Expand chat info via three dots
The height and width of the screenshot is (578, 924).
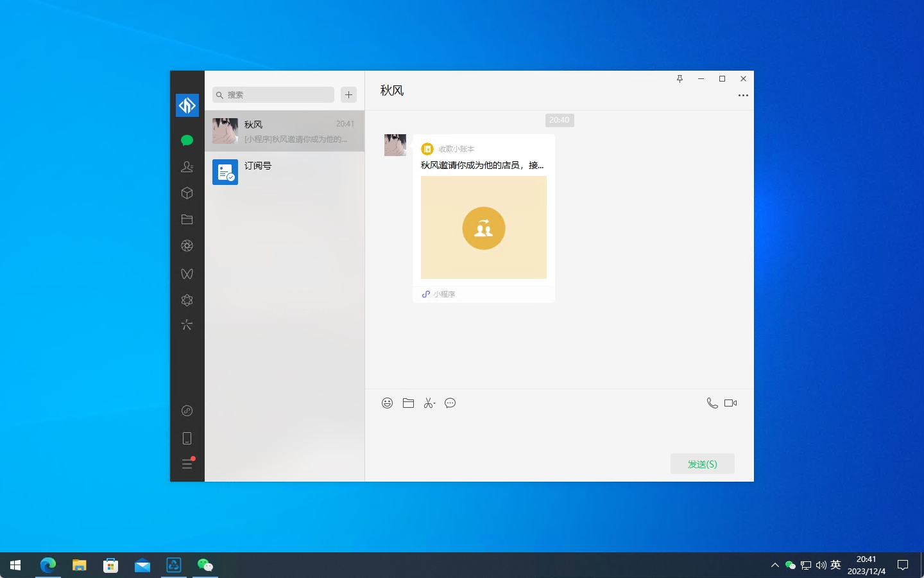point(743,96)
